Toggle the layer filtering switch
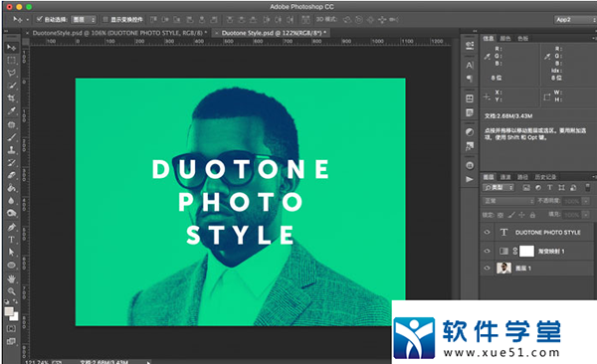The width and height of the screenshot is (597, 364). click(588, 187)
